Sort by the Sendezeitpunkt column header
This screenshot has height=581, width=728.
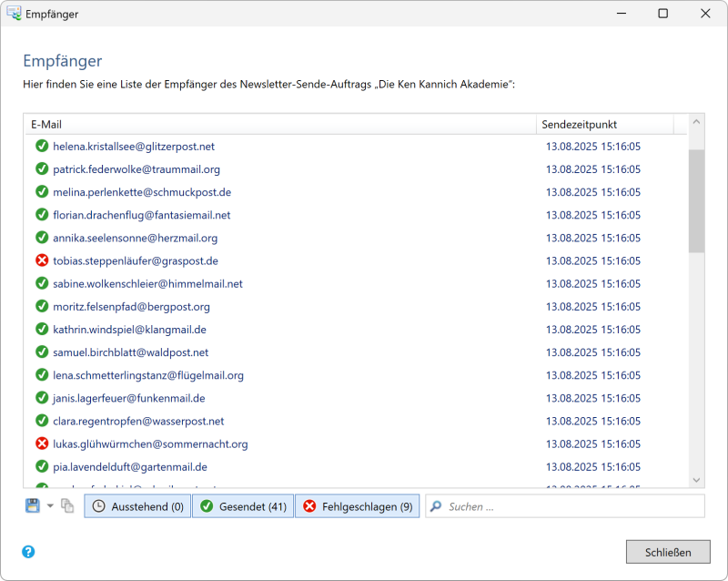pos(604,124)
